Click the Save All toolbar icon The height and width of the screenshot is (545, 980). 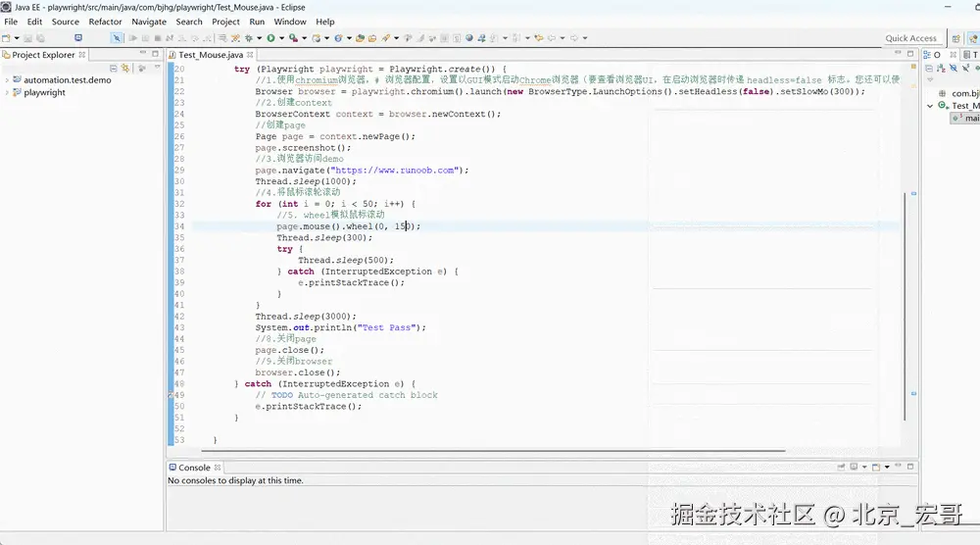click(x=40, y=38)
